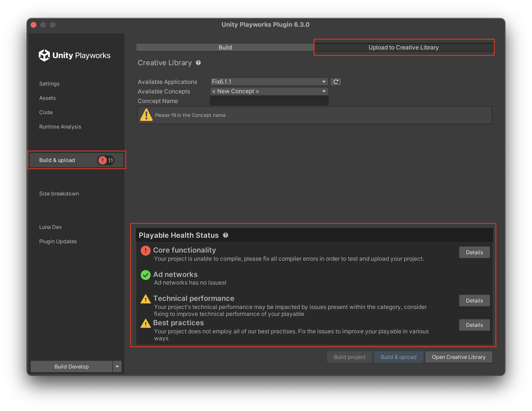Click Details for Technical performance
The image size is (532, 411).
click(474, 301)
